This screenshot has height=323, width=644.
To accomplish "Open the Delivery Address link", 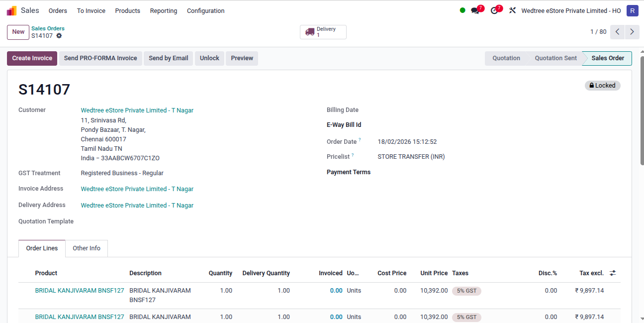I will (x=137, y=206).
